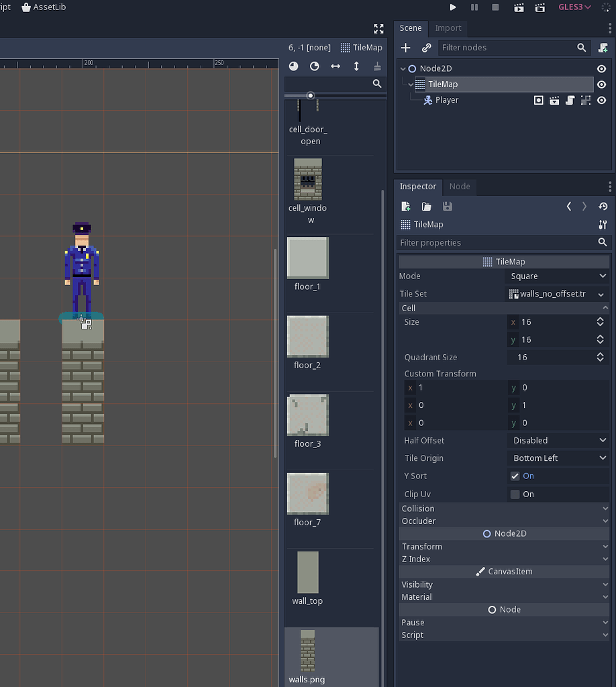
Task: Instance a scene using the link icon
Action: [x=426, y=48]
